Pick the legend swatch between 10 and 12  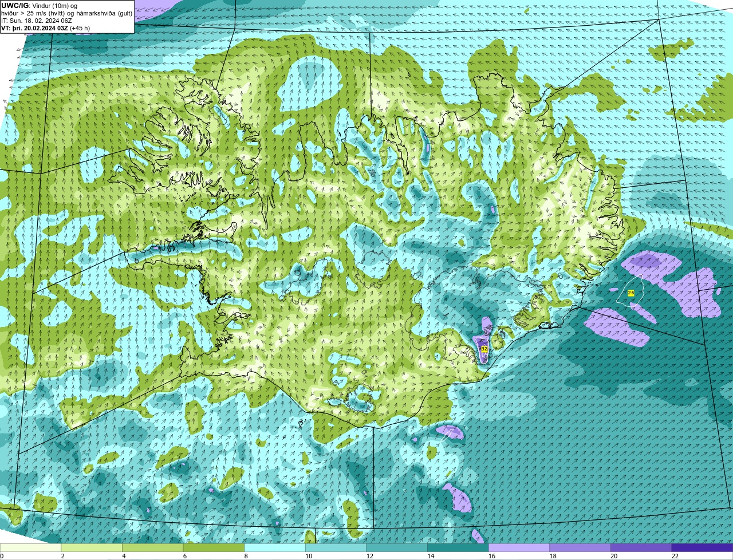pyautogui.click(x=336, y=547)
